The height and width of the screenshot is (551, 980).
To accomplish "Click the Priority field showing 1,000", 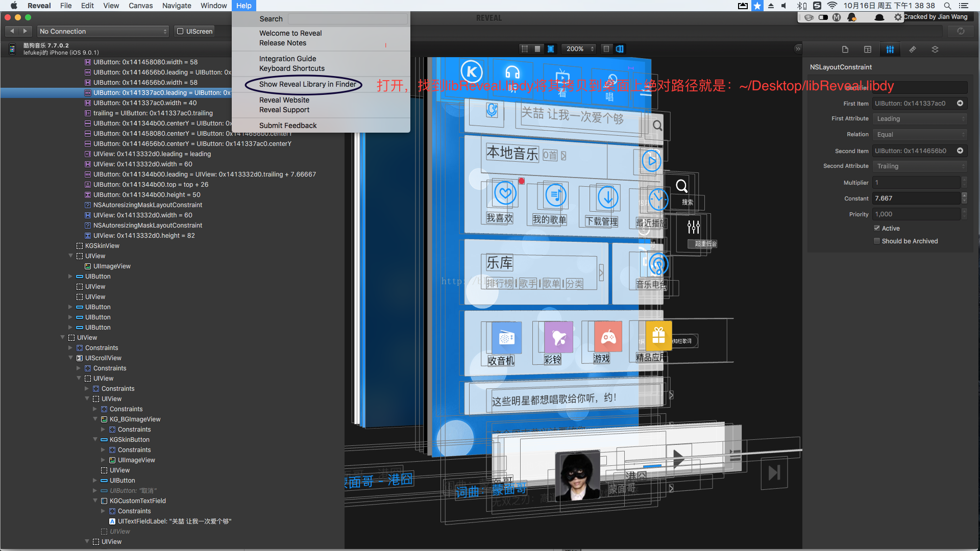I will pyautogui.click(x=916, y=214).
